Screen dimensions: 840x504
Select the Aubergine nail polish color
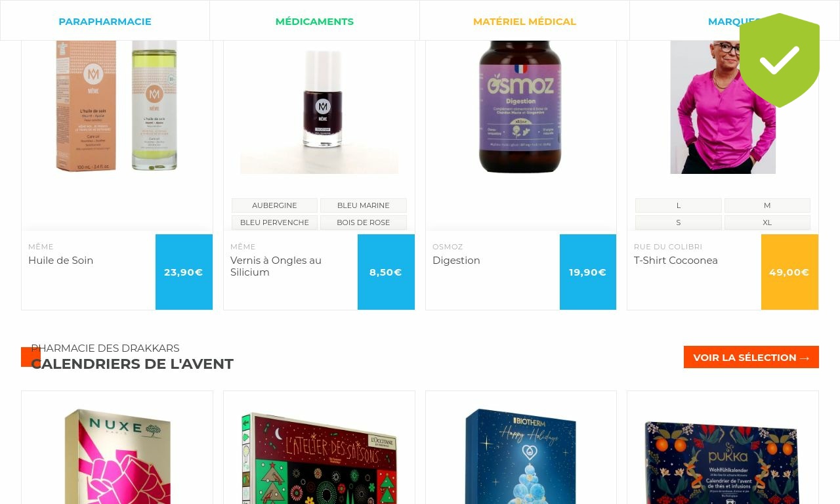274,205
